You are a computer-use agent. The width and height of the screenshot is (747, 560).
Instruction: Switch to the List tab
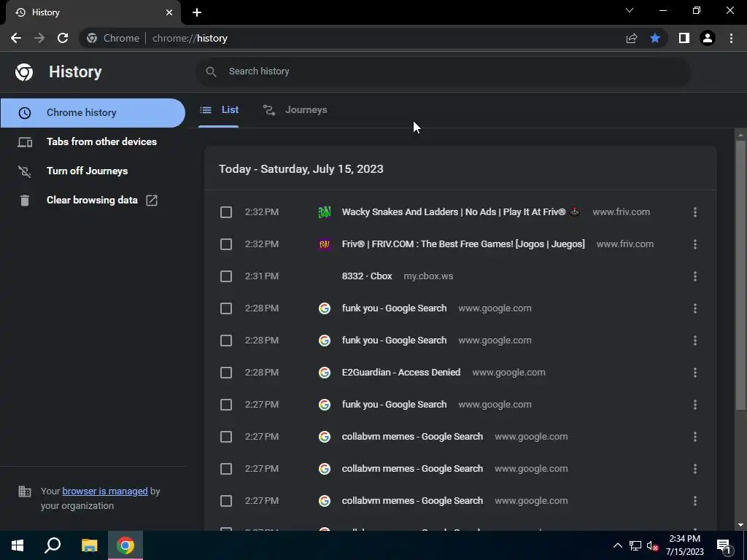point(219,110)
